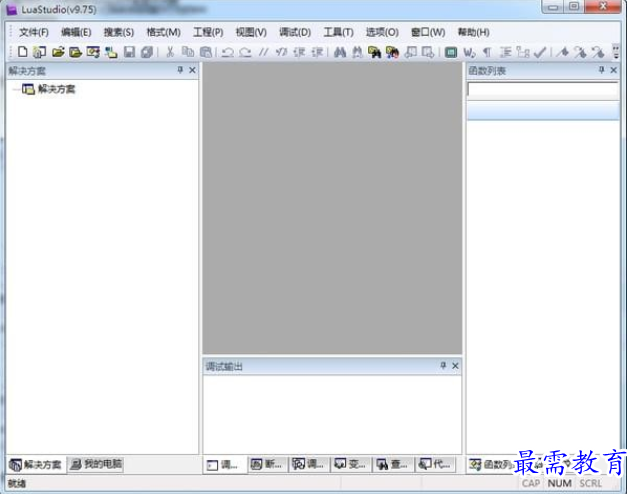
Task: Close the 函数列表 panel
Action: pyautogui.click(x=614, y=70)
